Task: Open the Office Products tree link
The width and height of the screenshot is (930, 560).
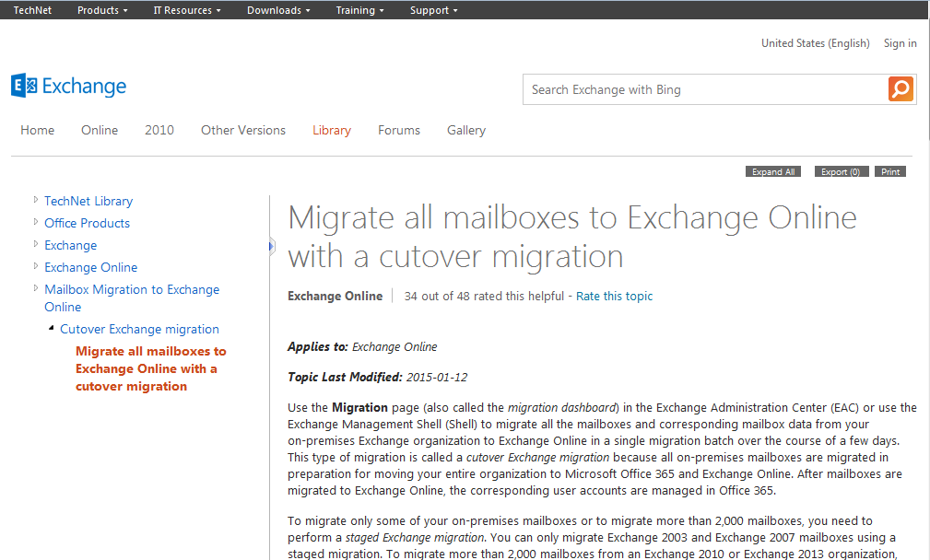Action: point(88,223)
